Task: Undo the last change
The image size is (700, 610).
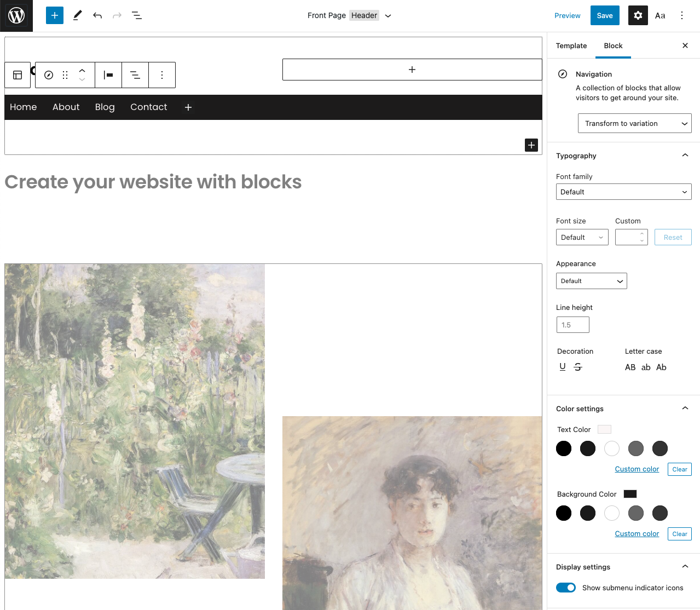Action: point(97,15)
